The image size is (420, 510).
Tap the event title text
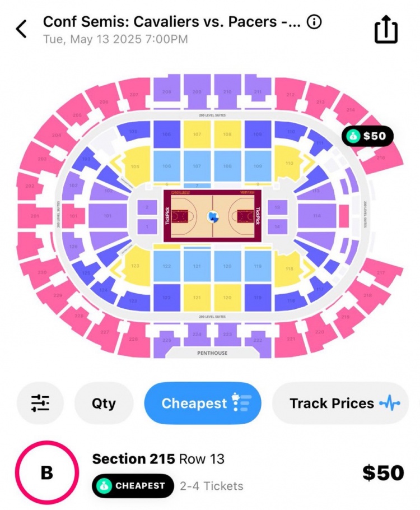click(x=172, y=22)
